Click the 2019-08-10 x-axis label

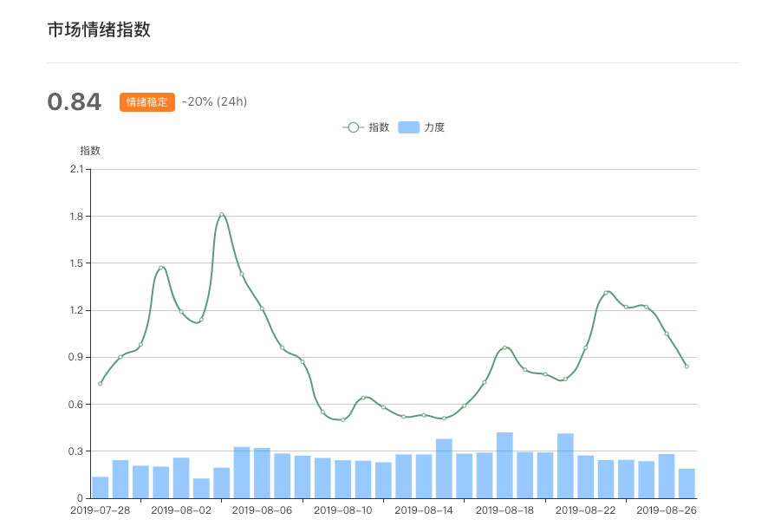pos(343,510)
